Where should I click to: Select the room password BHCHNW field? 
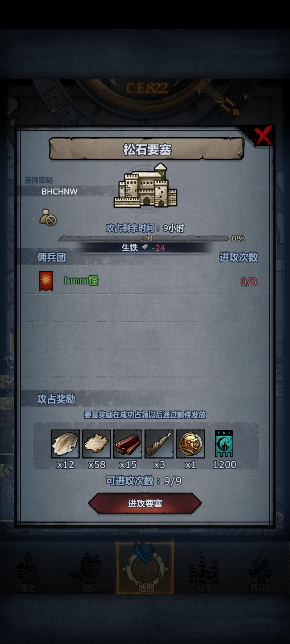pyautogui.click(x=59, y=191)
